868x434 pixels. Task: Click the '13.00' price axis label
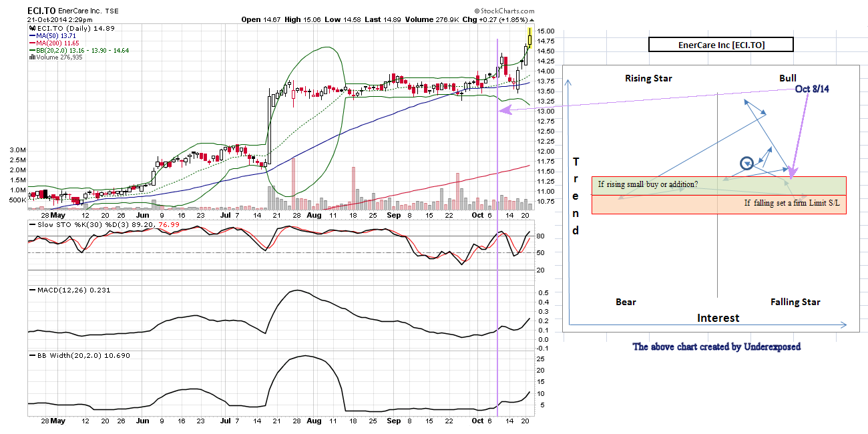tap(546, 111)
